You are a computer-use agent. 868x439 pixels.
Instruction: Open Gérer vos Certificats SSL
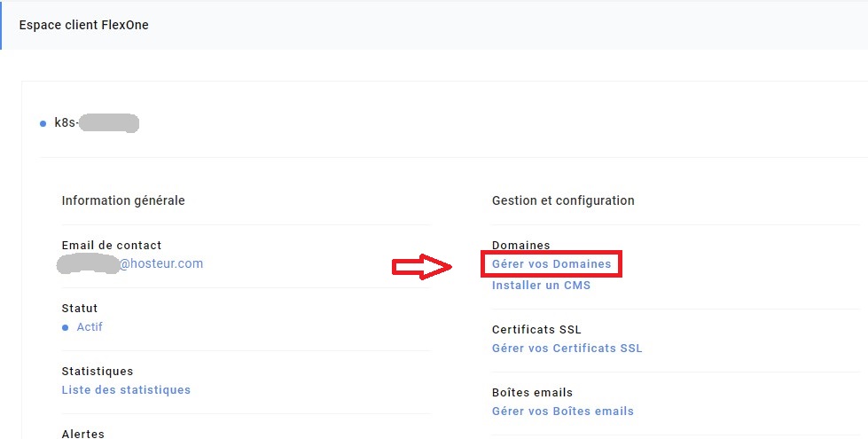tap(567, 349)
